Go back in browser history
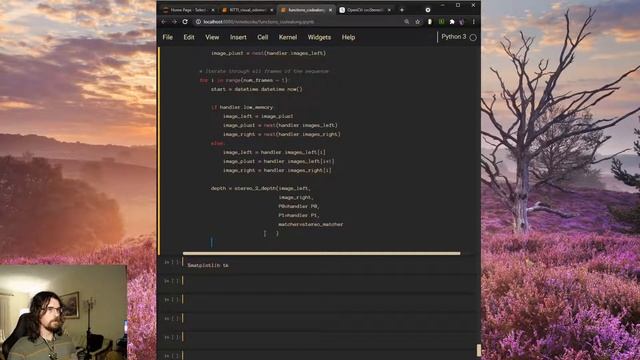 pyautogui.click(x=164, y=22)
